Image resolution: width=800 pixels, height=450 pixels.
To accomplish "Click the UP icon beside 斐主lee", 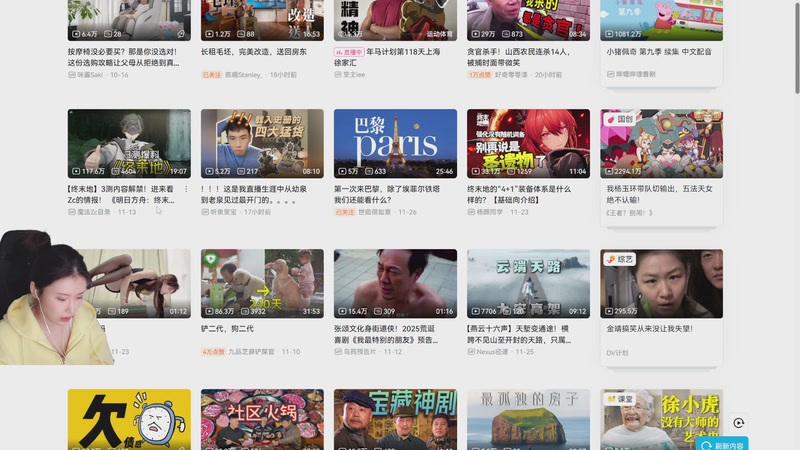I will point(338,75).
